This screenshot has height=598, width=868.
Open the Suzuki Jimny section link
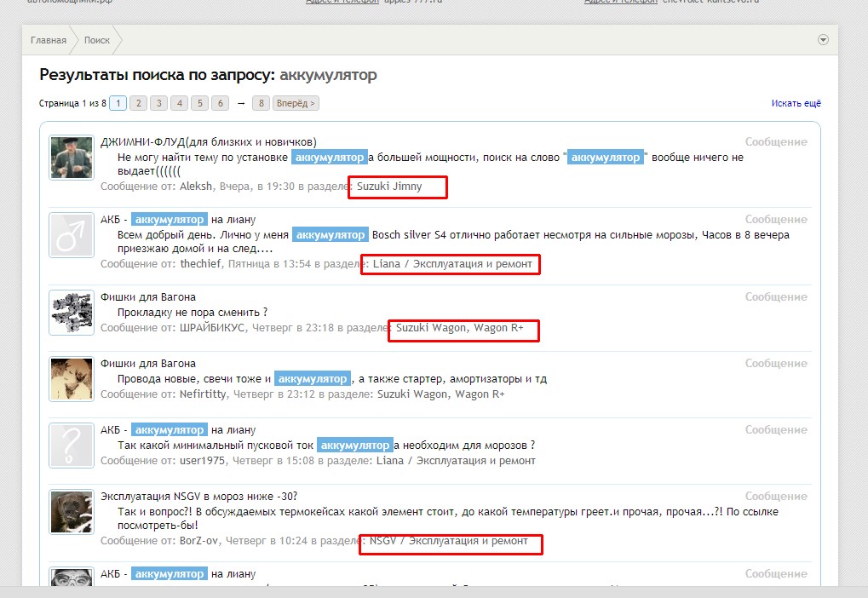point(389,187)
